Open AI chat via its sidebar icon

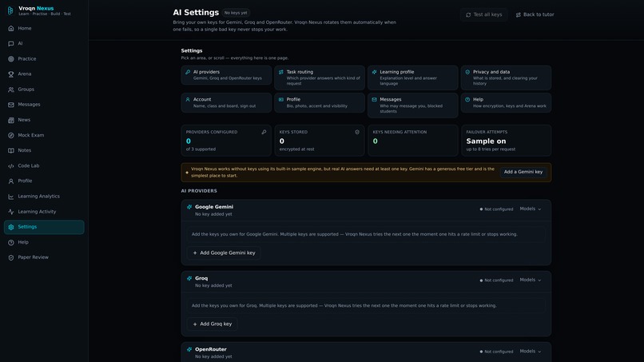tap(11, 44)
